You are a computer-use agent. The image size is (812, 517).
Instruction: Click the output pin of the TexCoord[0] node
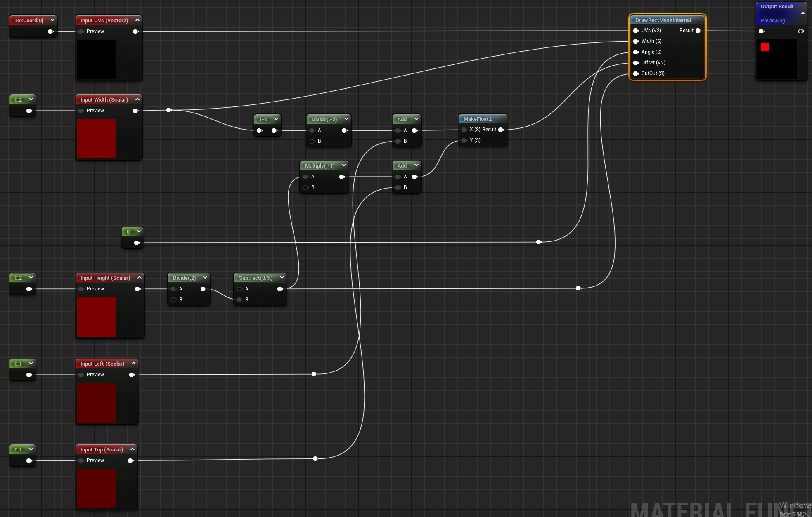click(50, 31)
